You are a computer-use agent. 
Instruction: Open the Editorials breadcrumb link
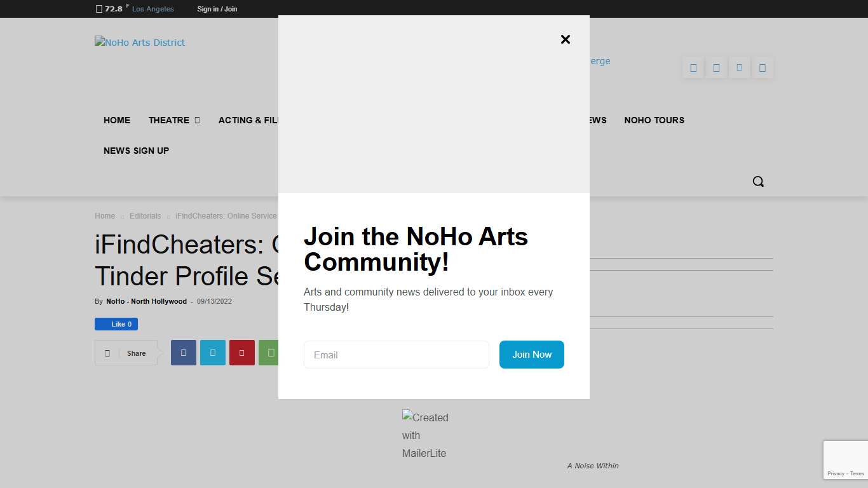[145, 216]
